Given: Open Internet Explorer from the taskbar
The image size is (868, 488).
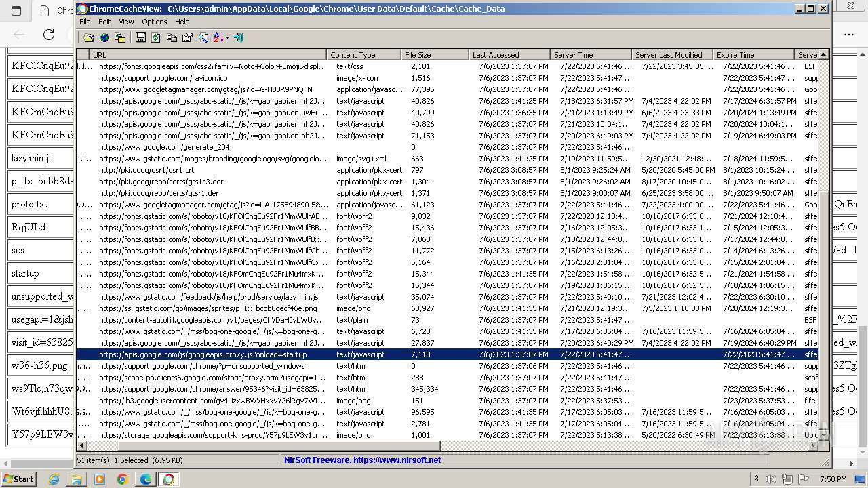Looking at the screenshot, I should [54, 479].
